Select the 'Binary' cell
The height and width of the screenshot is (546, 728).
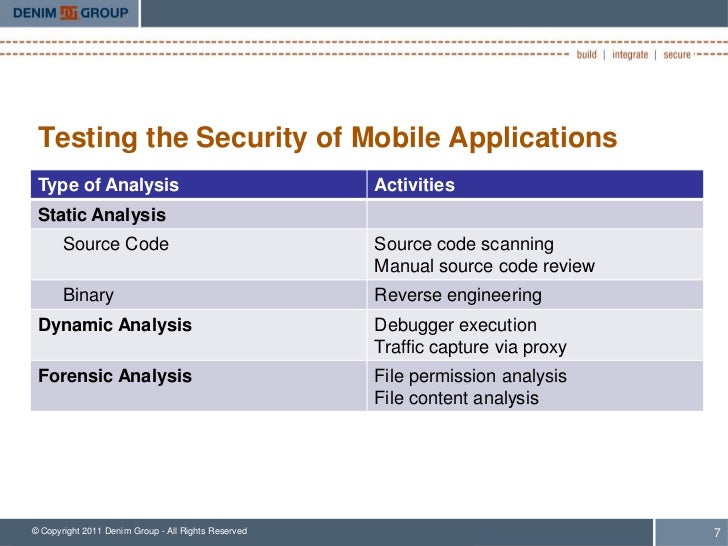click(x=199, y=295)
